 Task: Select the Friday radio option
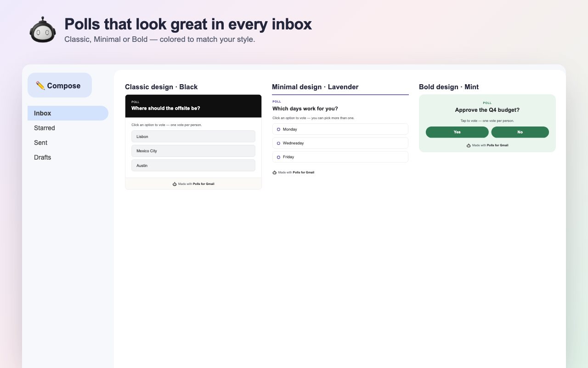[x=340, y=157]
